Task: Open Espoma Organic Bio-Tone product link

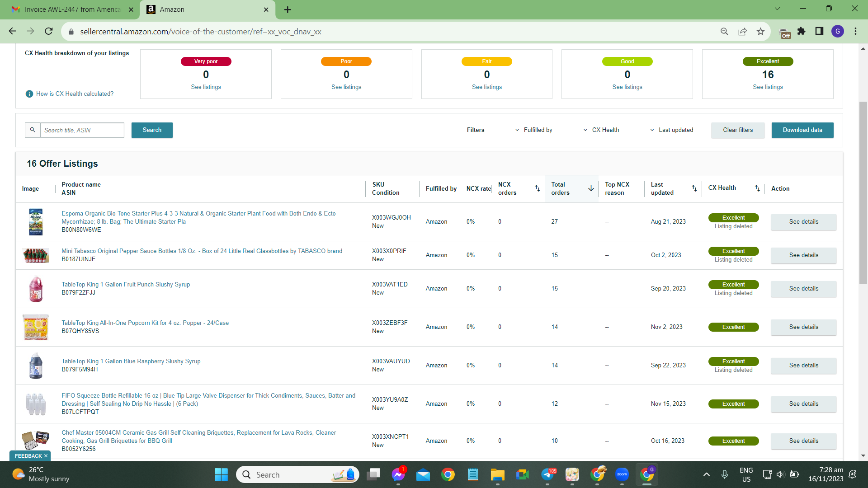Action: point(198,217)
